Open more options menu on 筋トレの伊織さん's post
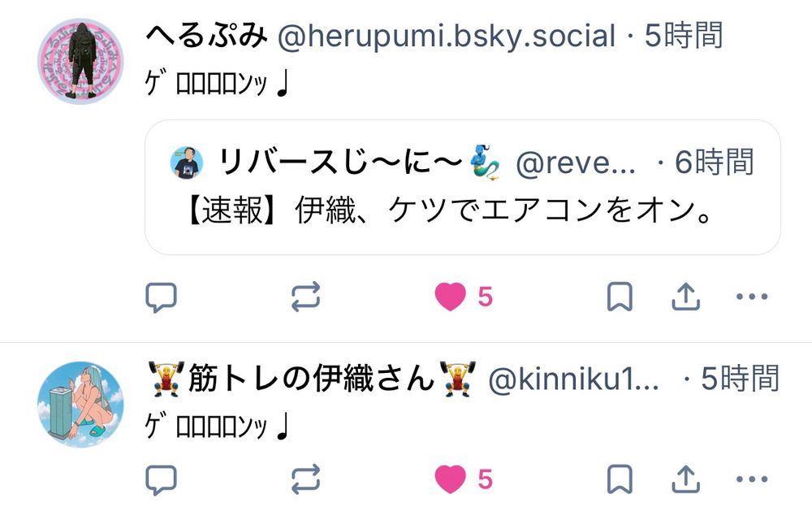The width and height of the screenshot is (812, 520). point(752,479)
